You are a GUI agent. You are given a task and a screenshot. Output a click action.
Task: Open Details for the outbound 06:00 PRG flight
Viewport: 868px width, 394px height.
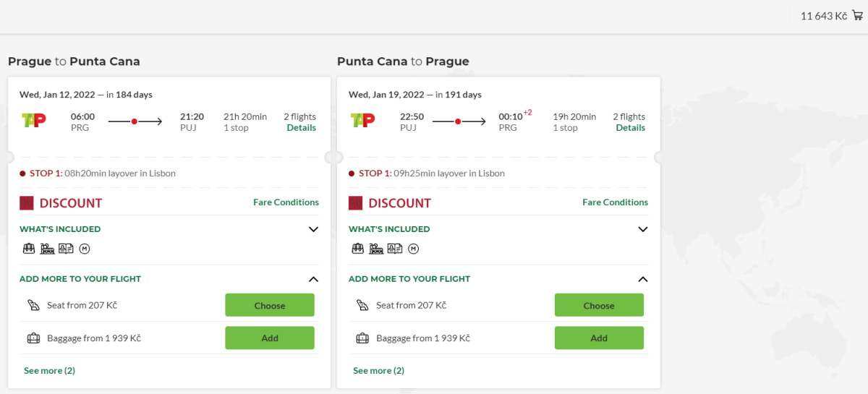click(302, 128)
